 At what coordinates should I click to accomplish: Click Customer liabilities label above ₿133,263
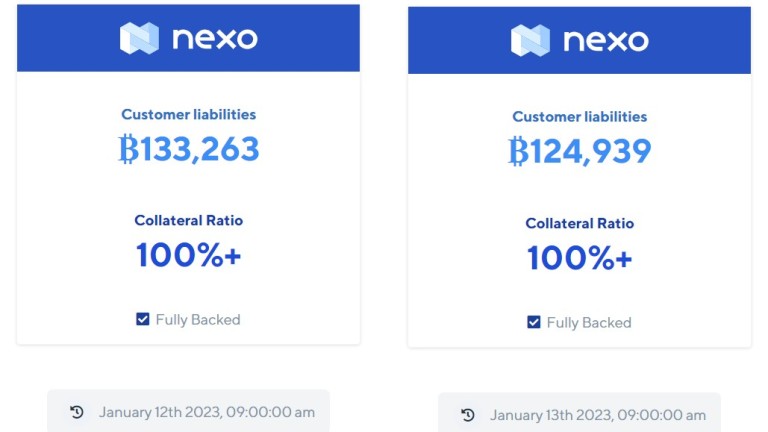tap(188, 114)
